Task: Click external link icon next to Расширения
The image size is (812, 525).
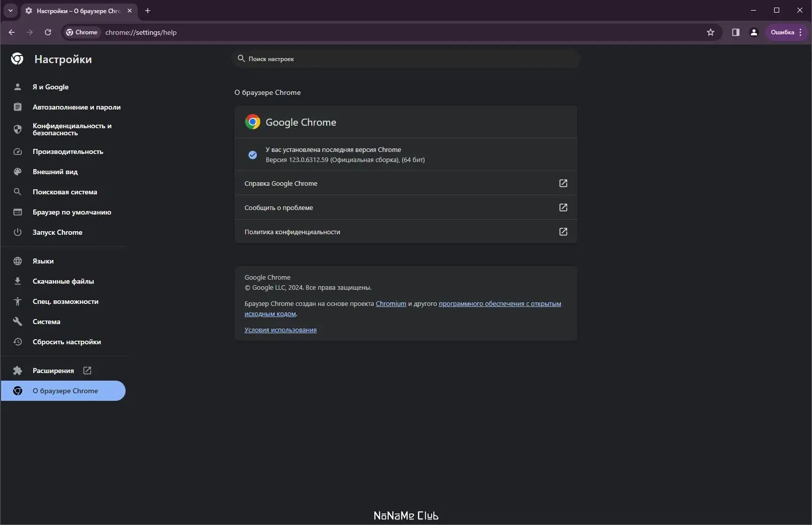Action: (x=87, y=371)
